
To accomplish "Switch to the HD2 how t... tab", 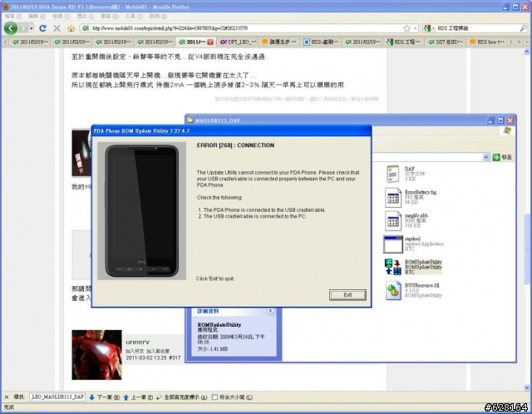I will (487, 42).
